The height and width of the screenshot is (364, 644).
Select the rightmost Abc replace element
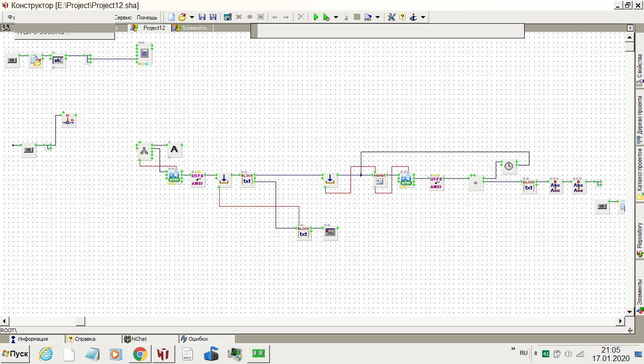(578, 186)
